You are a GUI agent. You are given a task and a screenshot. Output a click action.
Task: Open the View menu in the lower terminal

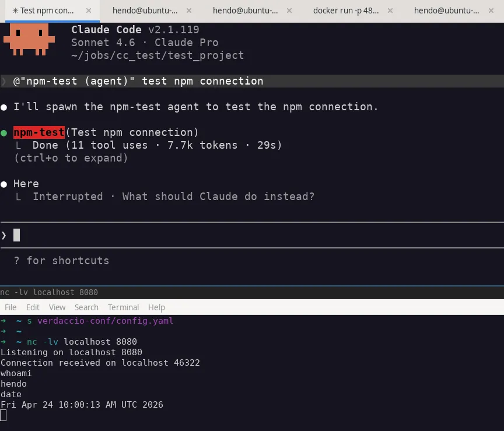pos(57,307)
